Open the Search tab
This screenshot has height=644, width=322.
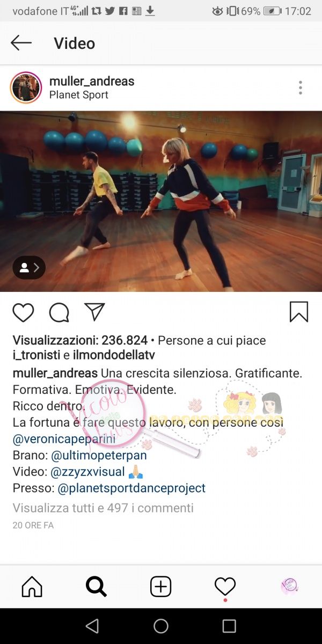click(96, 587)
